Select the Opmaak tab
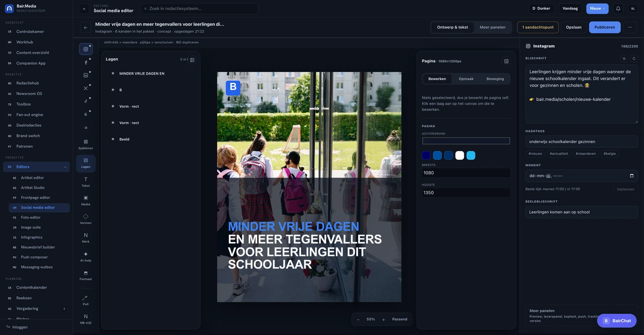Image resolution: width=644 pixels, height=335 pixels. (466, 79)
